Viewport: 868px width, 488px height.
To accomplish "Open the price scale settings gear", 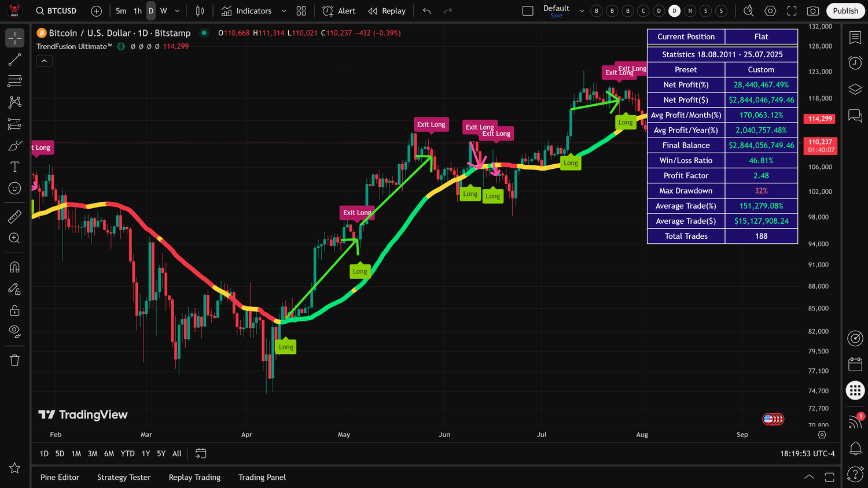I will pos(822,435).
